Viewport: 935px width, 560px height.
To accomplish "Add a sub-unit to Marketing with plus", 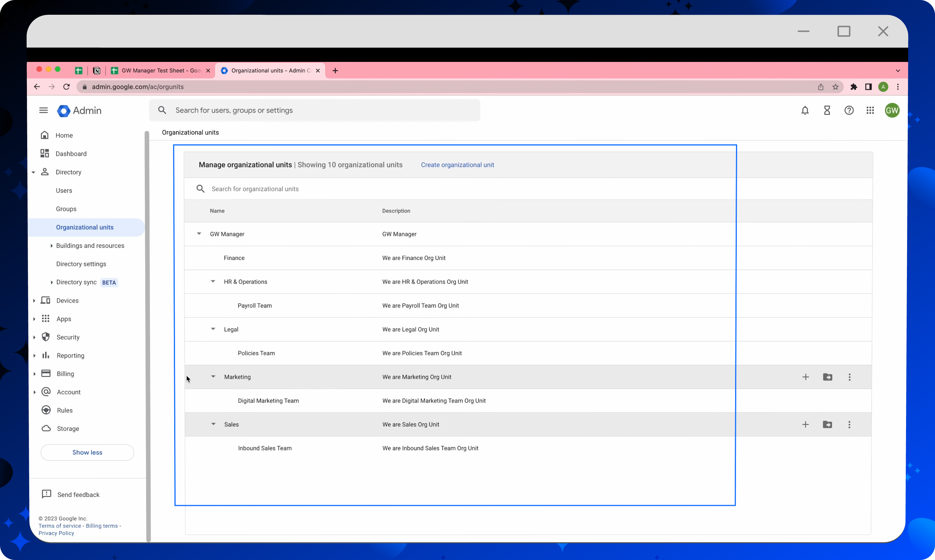I will [x=806, y=377].
